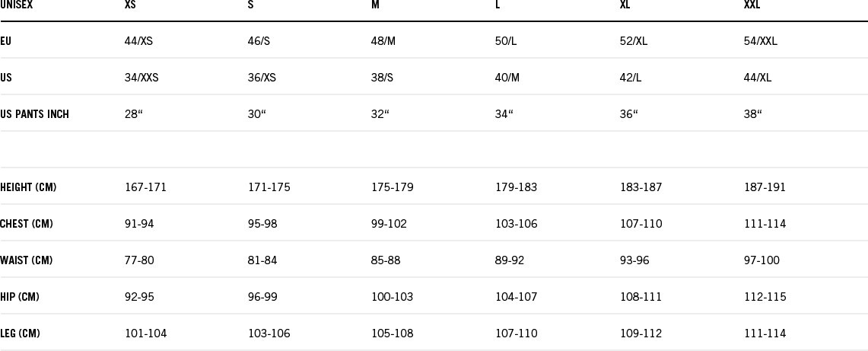Viewport: 868px width, 351px height.
Task: Click the 54/XXL EU value
Action: tap(761, 41)
